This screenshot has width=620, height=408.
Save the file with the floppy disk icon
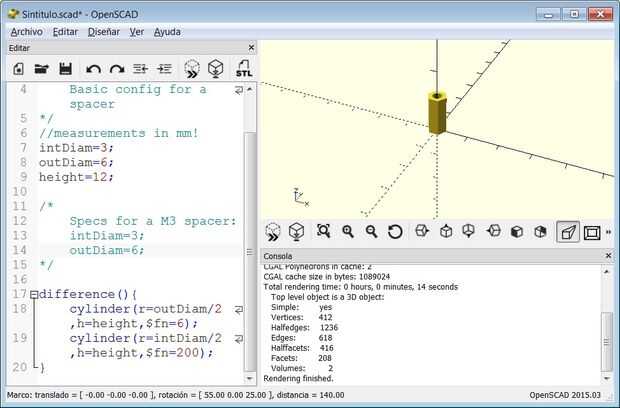pos(65,69)
